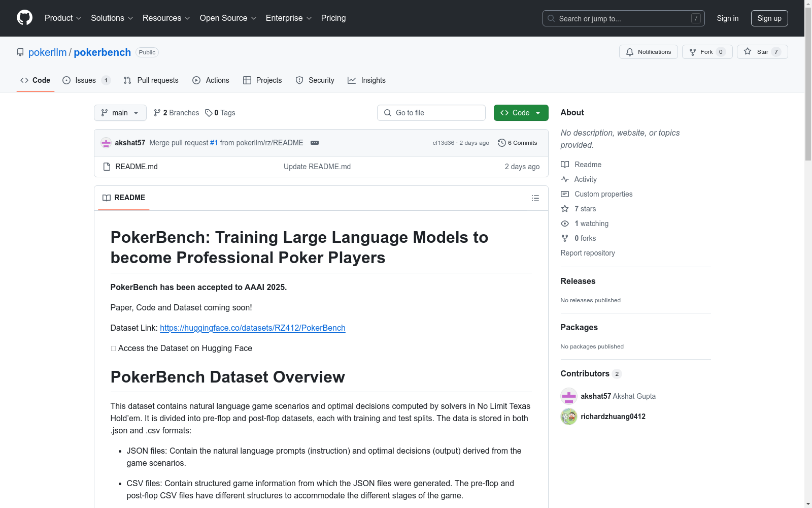
Task: Open akshat57 Akshat Gupta contributor profile
Action: [618, 396]
